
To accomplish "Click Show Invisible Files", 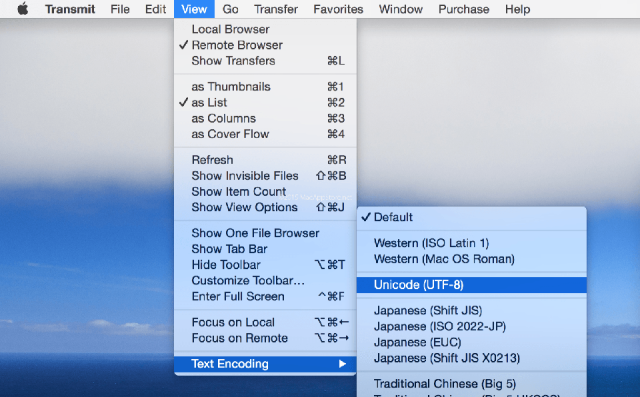I will 265,175.
